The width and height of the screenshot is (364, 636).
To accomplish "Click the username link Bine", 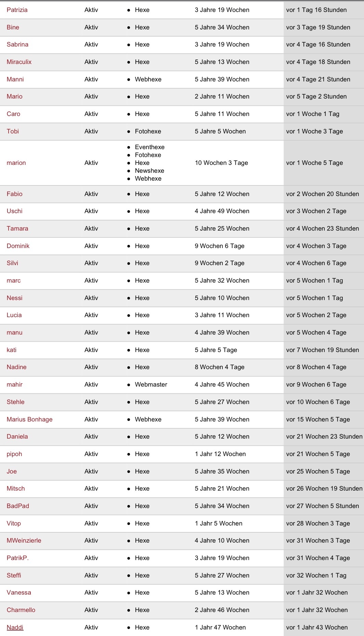I will [x=13, y=27].
